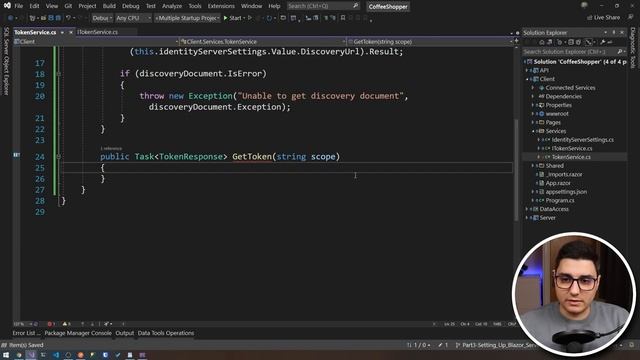Click the Undo toolbar icon

pyautogui.click(x=68, y=18)
